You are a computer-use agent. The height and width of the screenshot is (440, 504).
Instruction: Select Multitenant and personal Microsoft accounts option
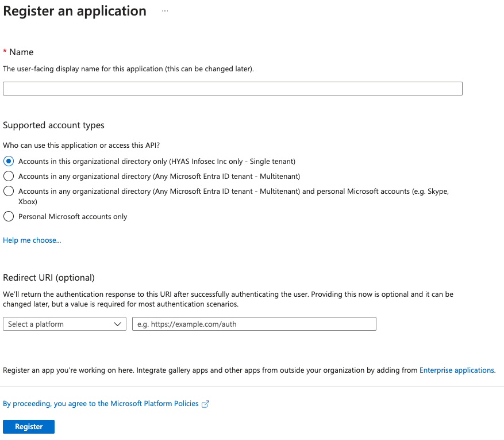pyautogui.click(x=9, y=191)
